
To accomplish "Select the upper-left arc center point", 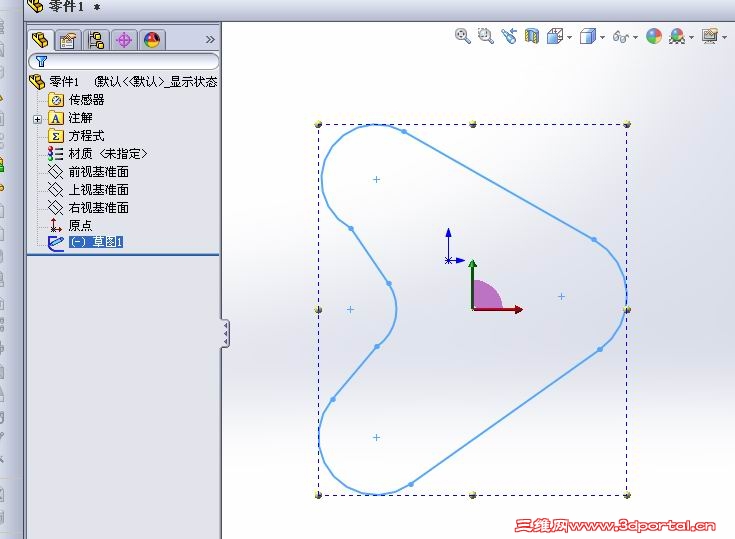I will coord(376,180).
